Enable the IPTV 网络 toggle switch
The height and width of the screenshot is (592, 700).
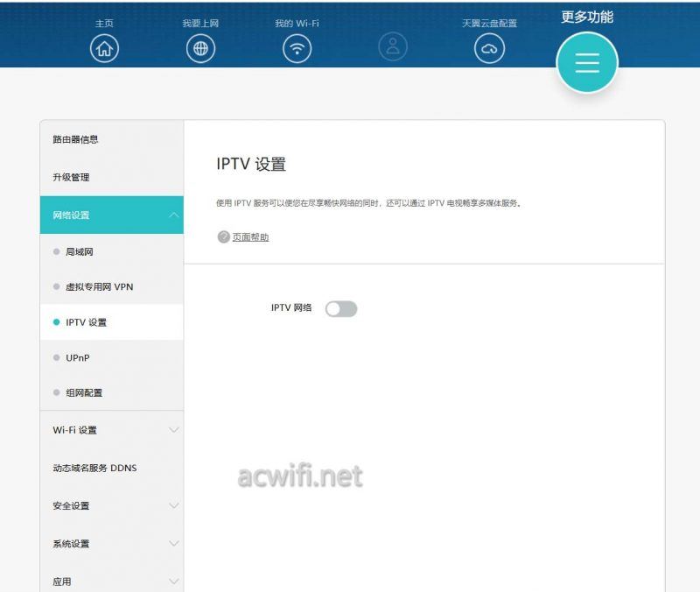coord(341,308)
